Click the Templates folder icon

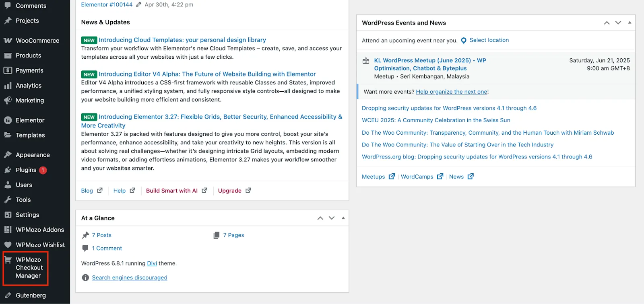pos(8,135)
